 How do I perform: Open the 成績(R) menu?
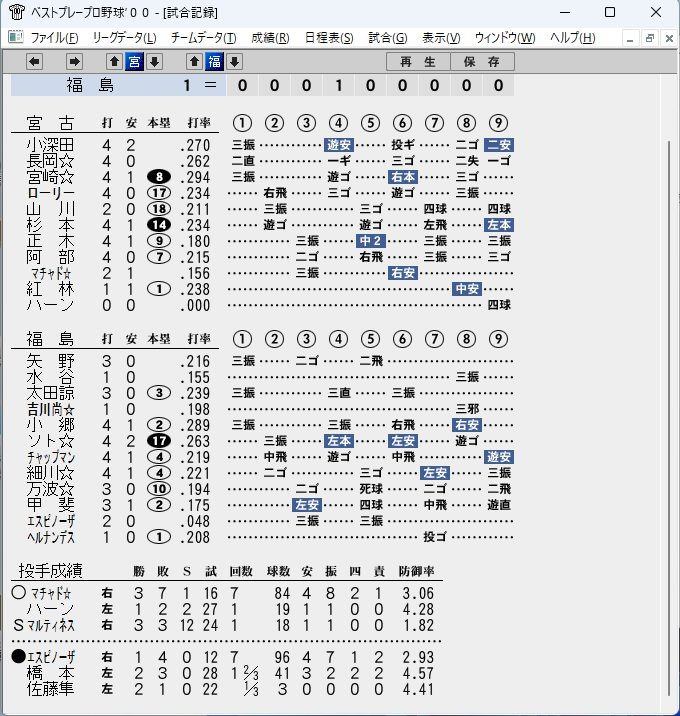click(x=270, y=37)
